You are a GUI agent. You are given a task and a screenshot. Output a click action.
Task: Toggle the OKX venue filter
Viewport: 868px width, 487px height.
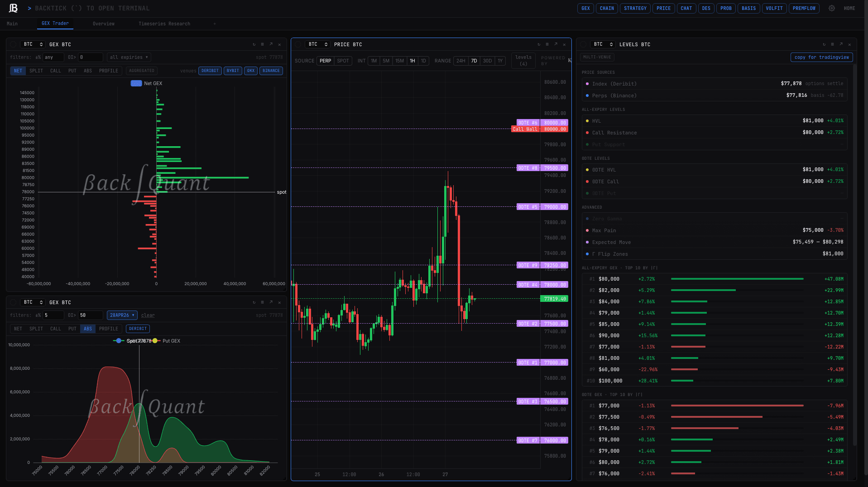(251, 71)
